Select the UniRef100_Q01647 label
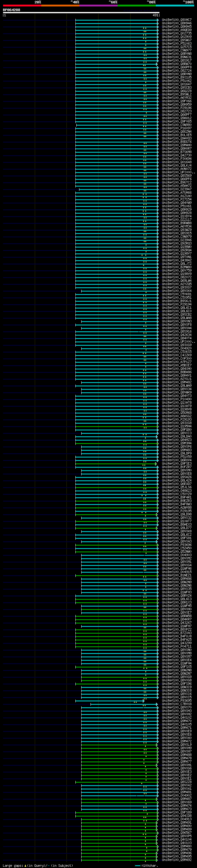 pos(176,84)
